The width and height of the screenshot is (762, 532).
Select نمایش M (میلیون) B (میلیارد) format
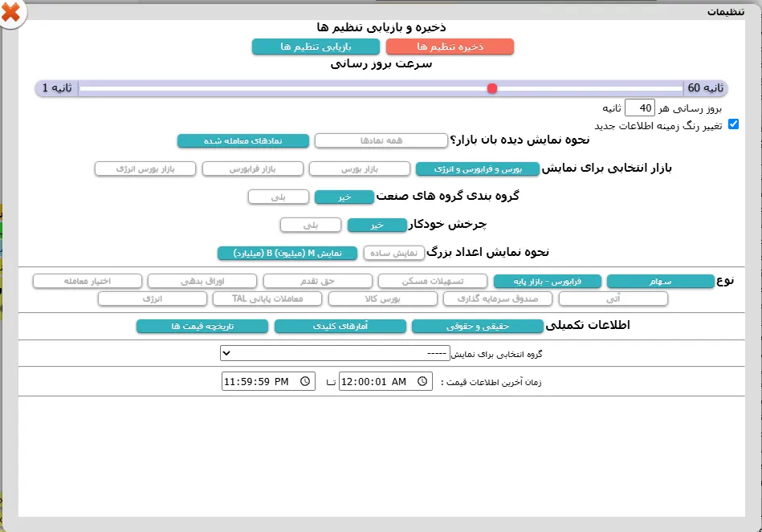tap(287, 253)
